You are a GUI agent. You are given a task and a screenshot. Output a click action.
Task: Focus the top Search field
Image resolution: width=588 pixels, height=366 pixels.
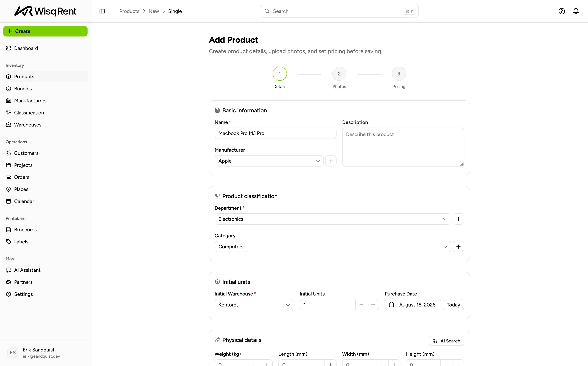point(339,11)
